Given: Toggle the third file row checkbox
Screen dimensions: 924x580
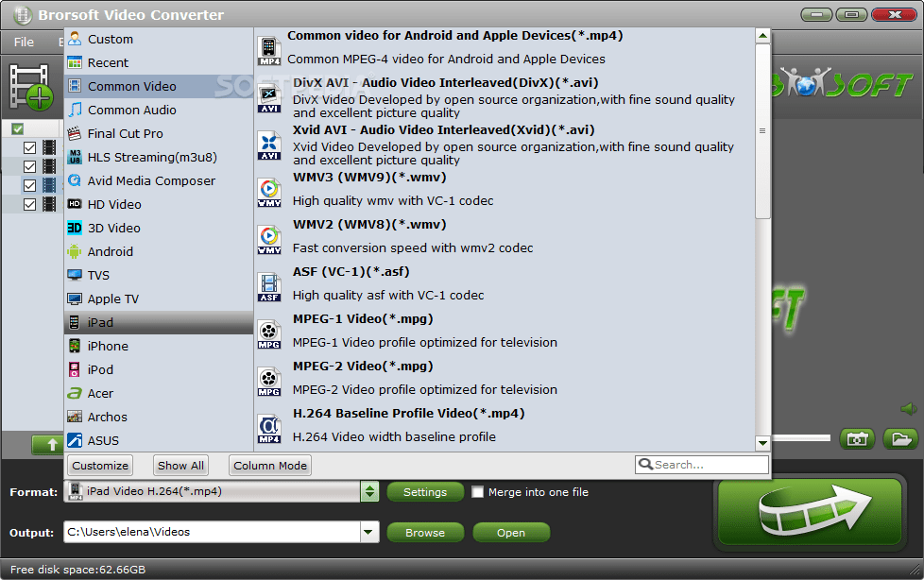Looking at the screenshot, I should (x=29, y=185).
